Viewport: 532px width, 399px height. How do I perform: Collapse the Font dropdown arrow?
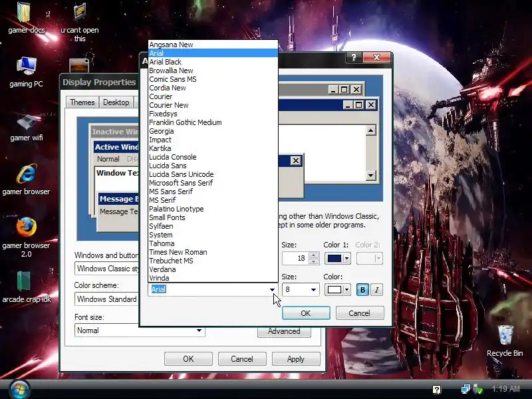[272, 289]
